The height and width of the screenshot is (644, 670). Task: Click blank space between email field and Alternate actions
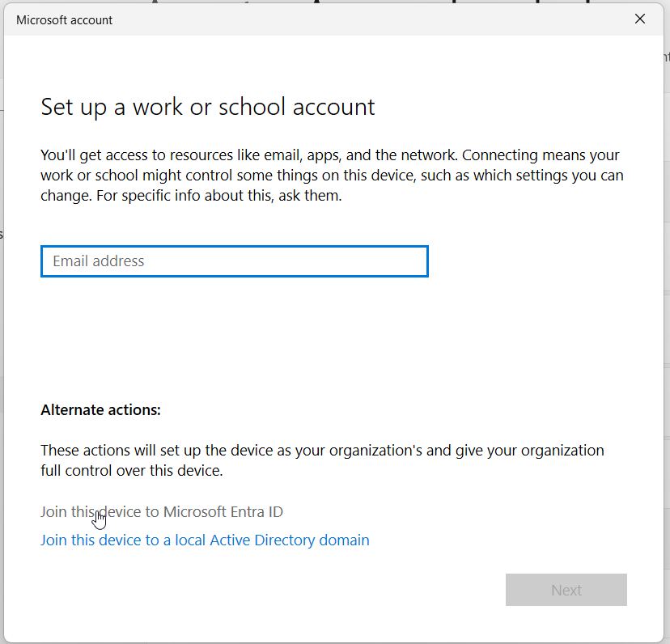click(x=324, y=340)
